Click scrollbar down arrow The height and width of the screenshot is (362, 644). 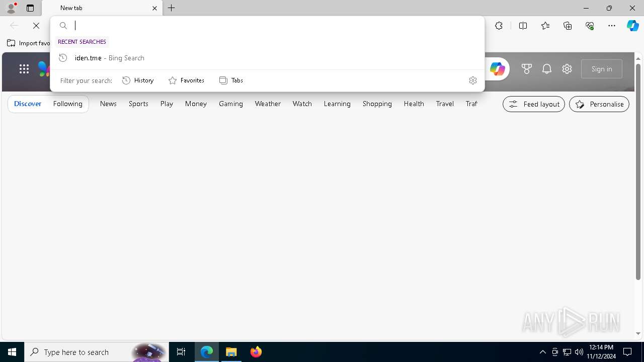coord(638,334)
